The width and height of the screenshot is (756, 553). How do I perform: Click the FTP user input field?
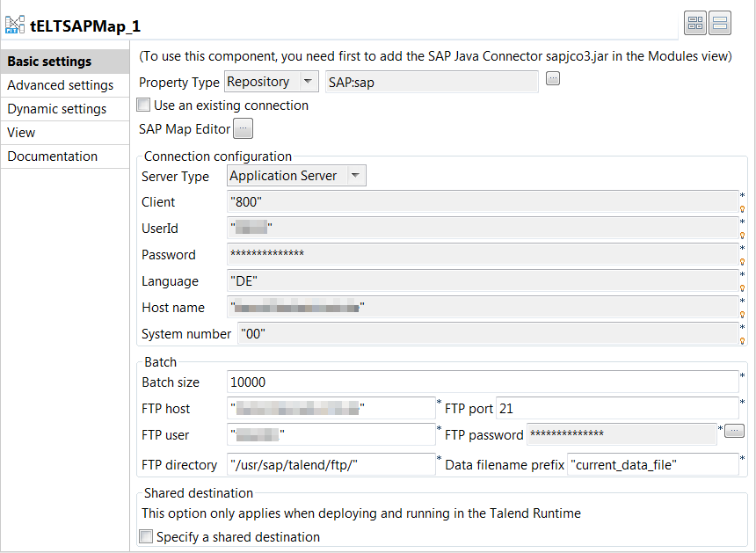coord(331,435)
